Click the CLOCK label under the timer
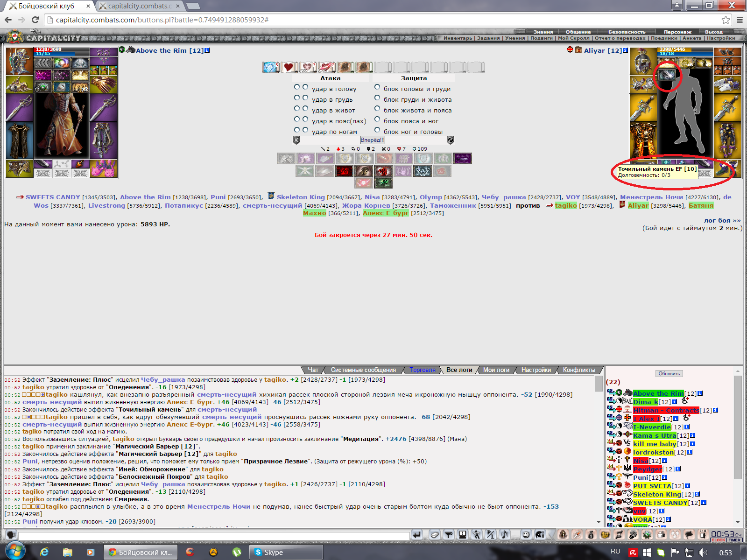747x560 pixels. pos(718,540)
